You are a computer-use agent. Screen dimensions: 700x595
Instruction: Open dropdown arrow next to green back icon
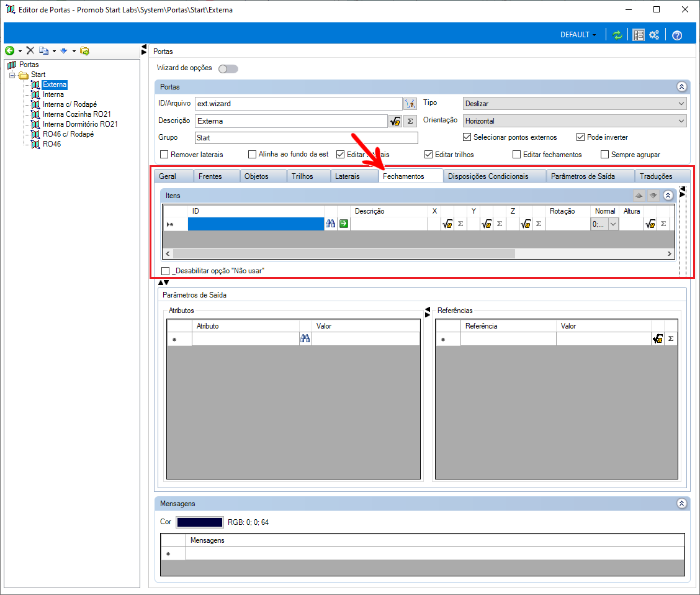(x=20, y=52)
